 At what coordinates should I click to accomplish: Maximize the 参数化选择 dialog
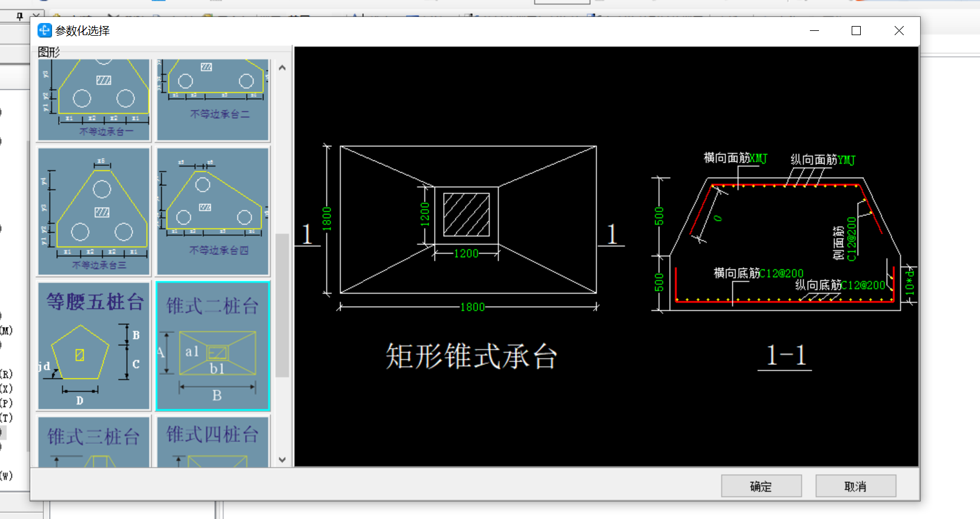pyautogui.click(x=856, y=31)
